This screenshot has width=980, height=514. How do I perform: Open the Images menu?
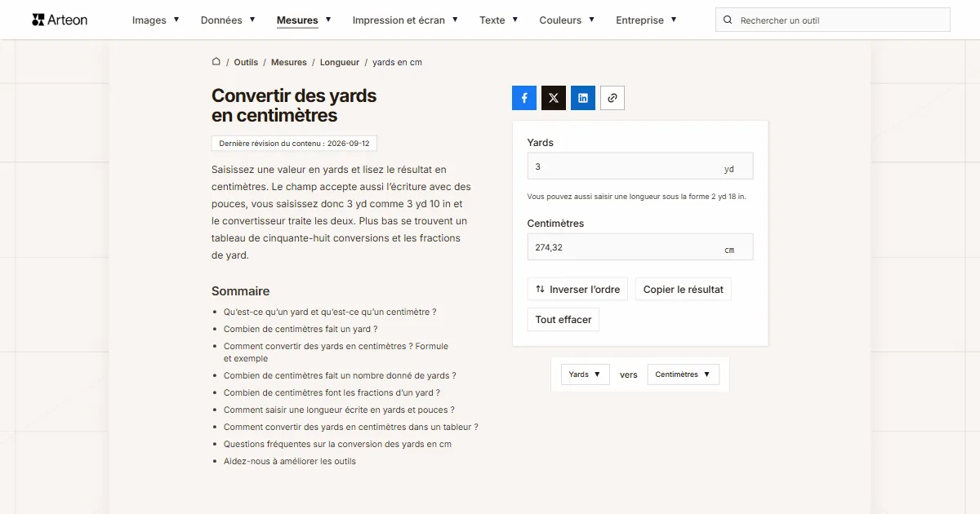[x=156, y=20]
